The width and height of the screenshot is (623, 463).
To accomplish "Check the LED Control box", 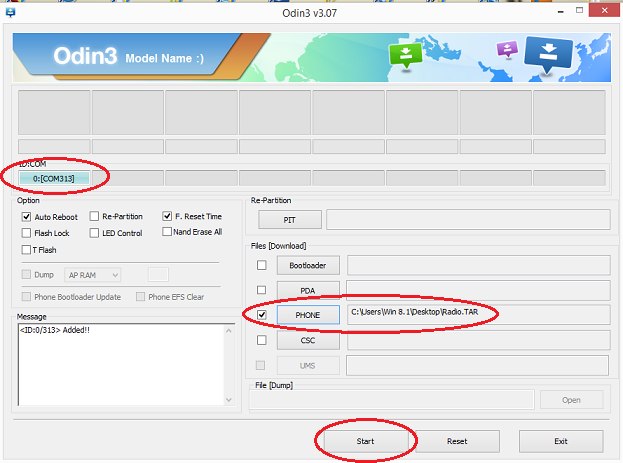I will (94, 233).
